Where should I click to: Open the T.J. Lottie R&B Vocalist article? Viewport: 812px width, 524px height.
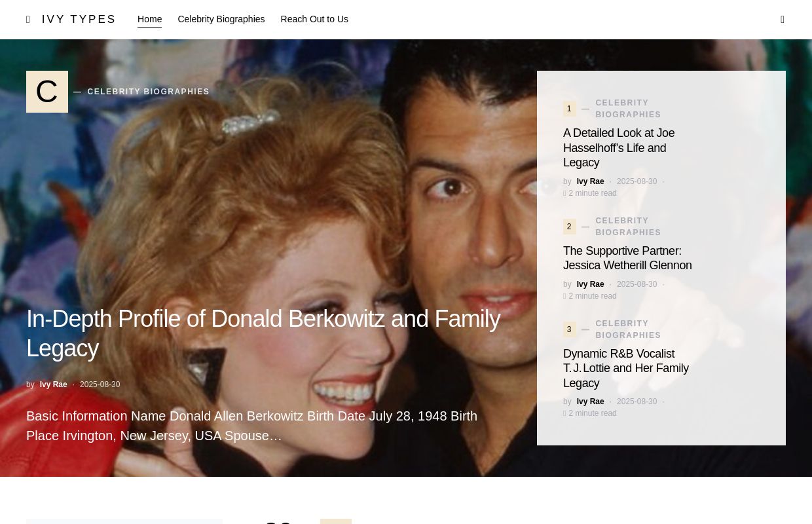click(x=626, y=368)
